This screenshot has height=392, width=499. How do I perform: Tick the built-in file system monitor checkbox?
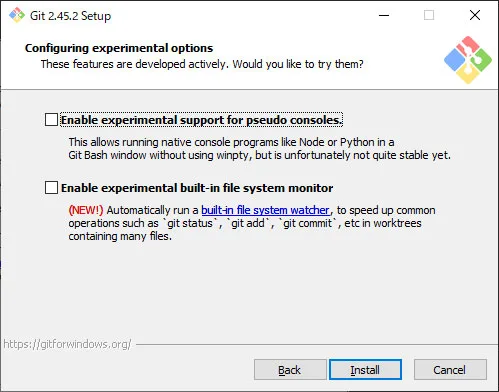51,188
